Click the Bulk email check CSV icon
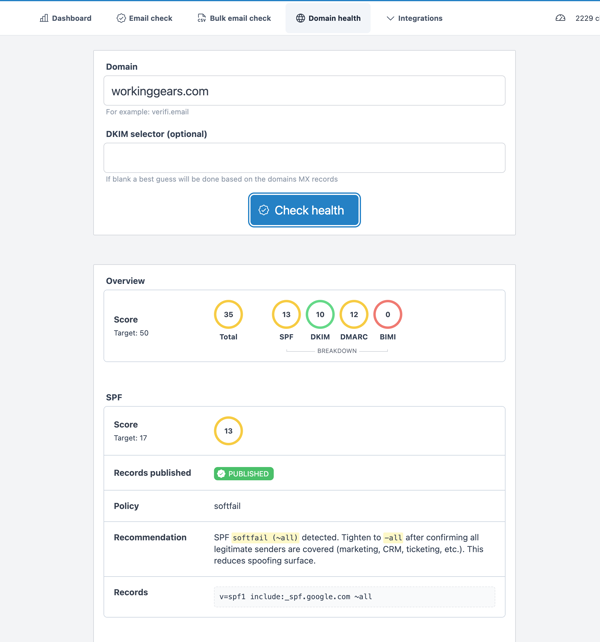The height and width of the screenshot is (642, 600). (x=202, y=18)
